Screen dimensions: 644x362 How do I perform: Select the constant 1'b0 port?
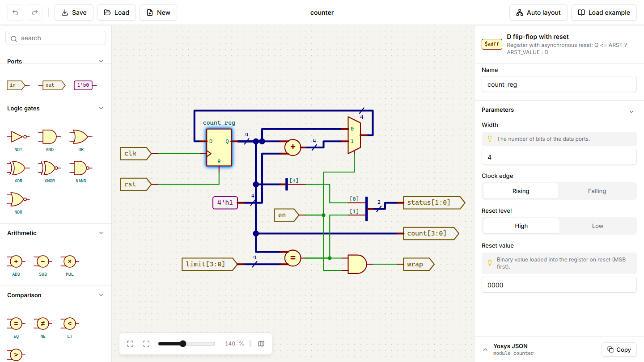tap(85, 85)
